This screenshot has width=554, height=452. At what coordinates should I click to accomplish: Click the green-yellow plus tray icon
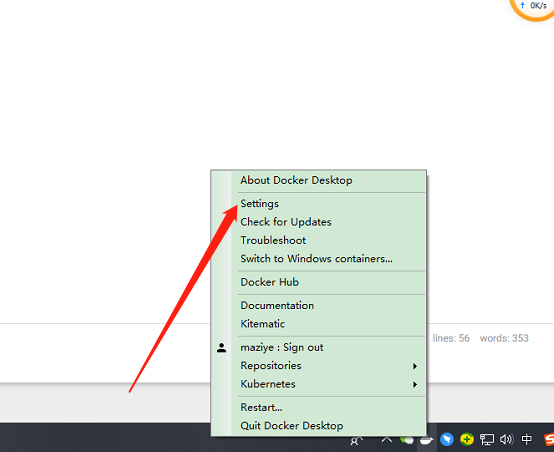[x=467, y=440]
